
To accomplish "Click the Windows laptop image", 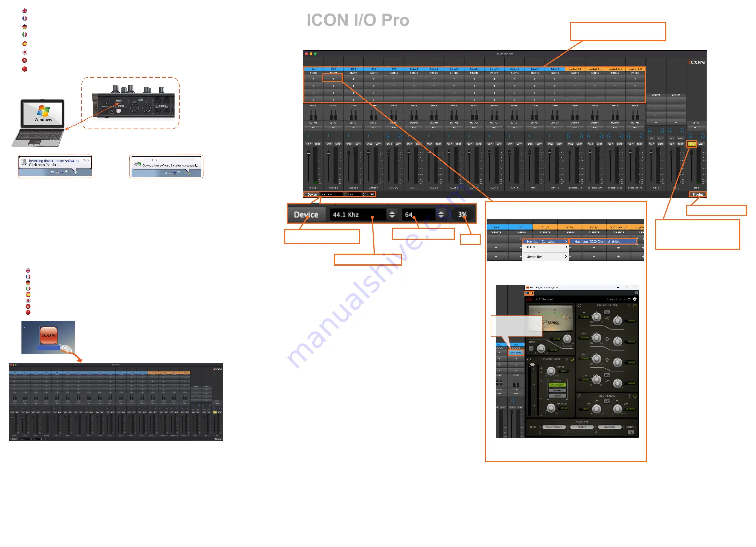I will pyautogui.click(x=39, y=123).
